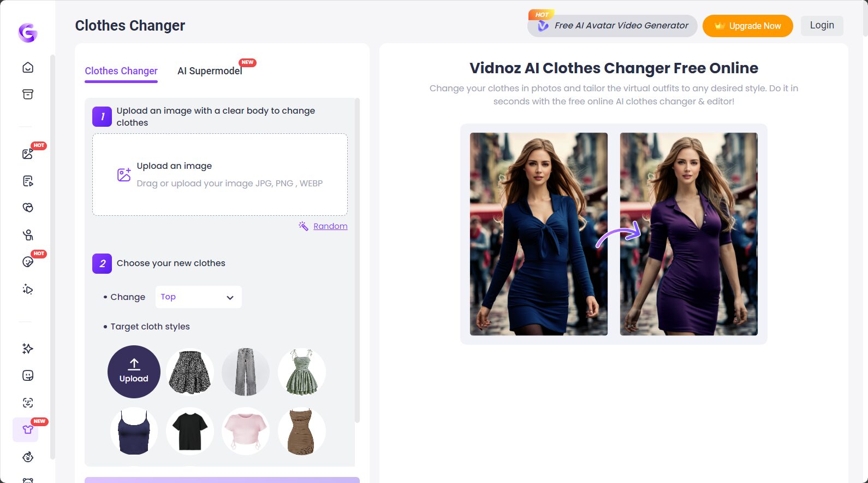This screenshot has width=868, height=483.
Task: Open the person avatar icon in sidebar
Action: [x=28, y=235]
